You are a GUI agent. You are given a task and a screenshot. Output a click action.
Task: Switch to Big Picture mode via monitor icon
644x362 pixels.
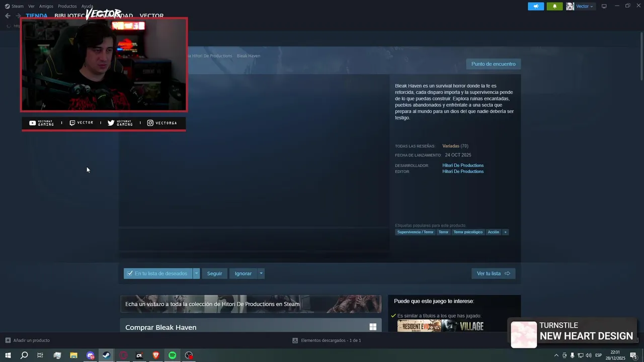coord(604,6)
